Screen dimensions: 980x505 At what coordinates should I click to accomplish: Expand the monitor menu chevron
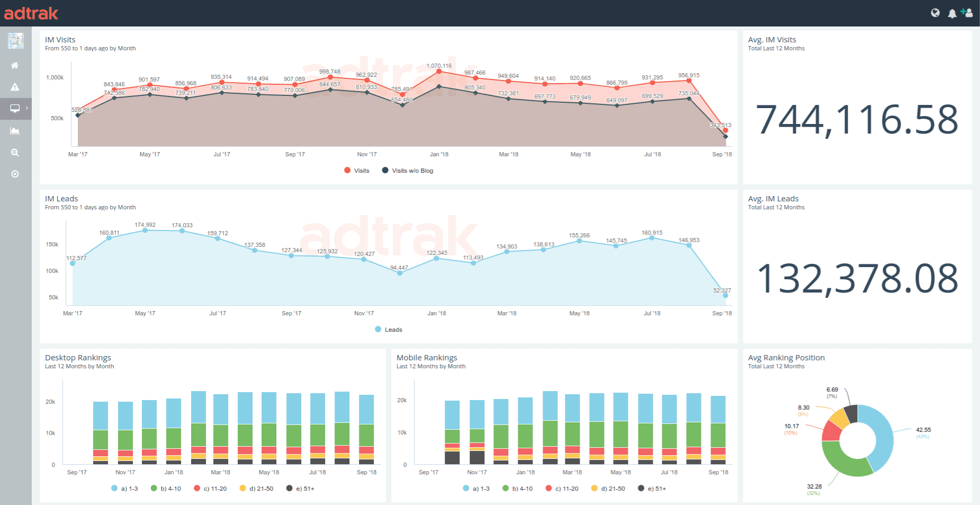pos(27,108)
